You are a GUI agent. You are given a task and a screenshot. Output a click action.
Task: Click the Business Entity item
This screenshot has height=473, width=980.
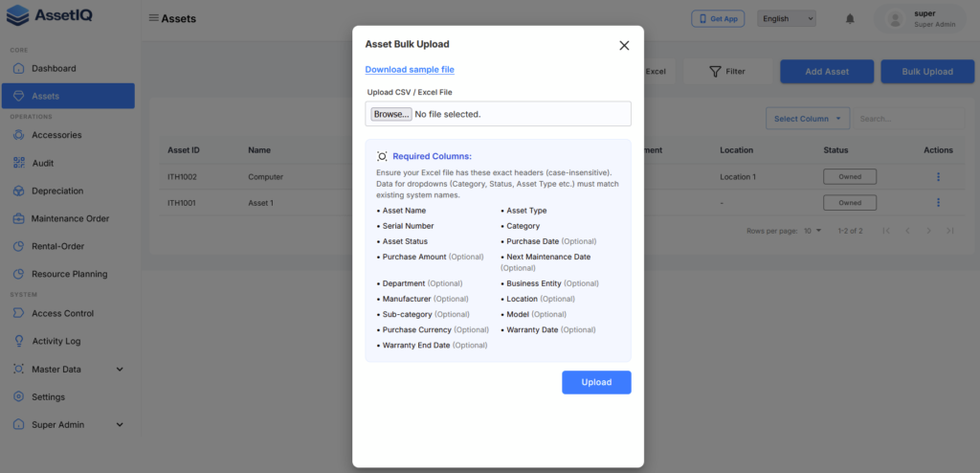(x=550, y=283)
